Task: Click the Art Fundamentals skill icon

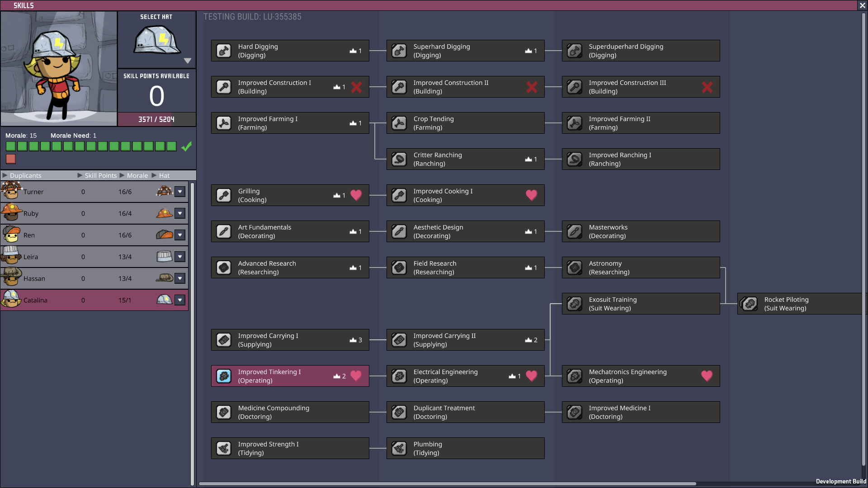Action: pyautogui.click(x=224, y=231)
